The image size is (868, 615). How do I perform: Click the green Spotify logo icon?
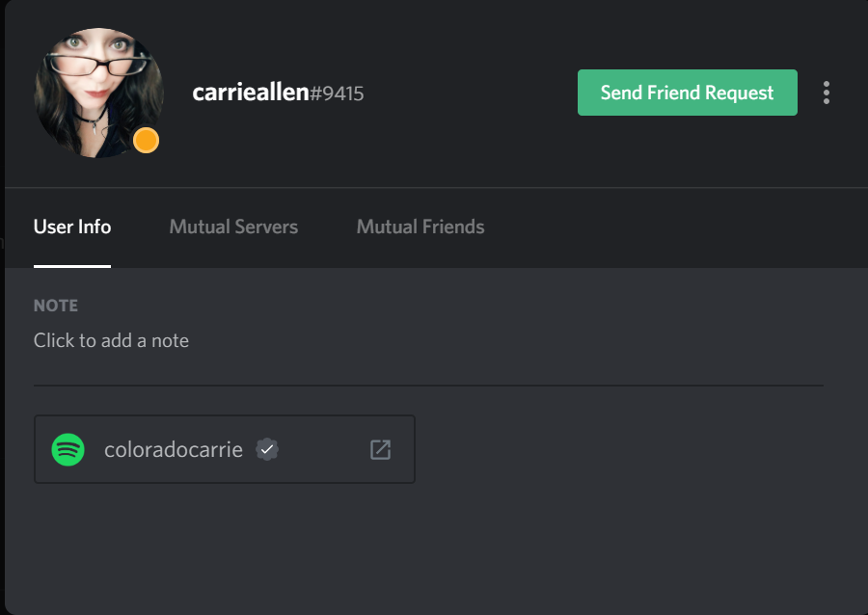[68, 449]
